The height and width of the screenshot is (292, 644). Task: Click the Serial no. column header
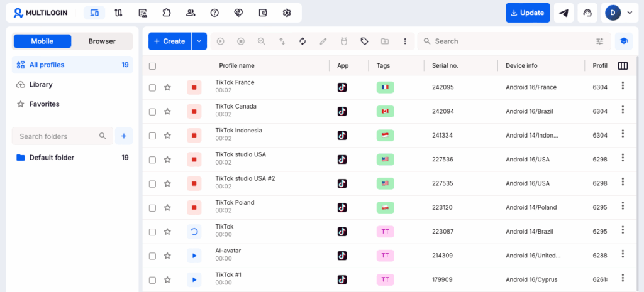445,65
